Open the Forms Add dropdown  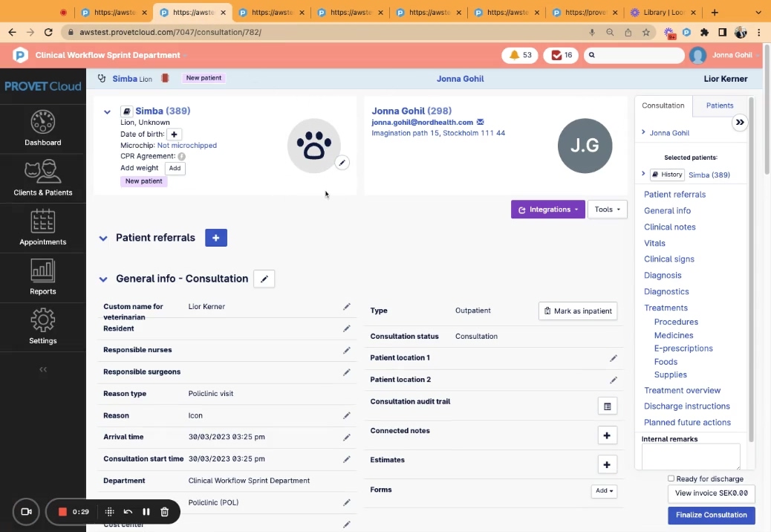coord(604,491)
